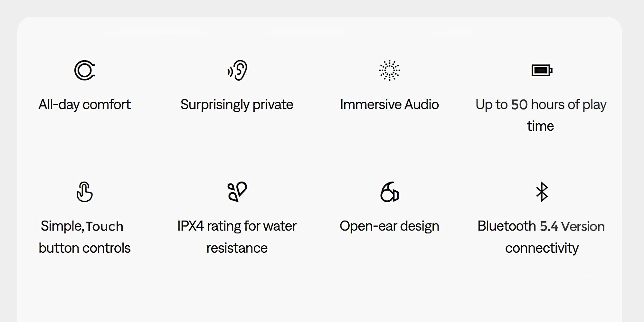Screen dimensions: 644x322
Task: Select the 'All-day comfort' label
Action: coord(84,105)
